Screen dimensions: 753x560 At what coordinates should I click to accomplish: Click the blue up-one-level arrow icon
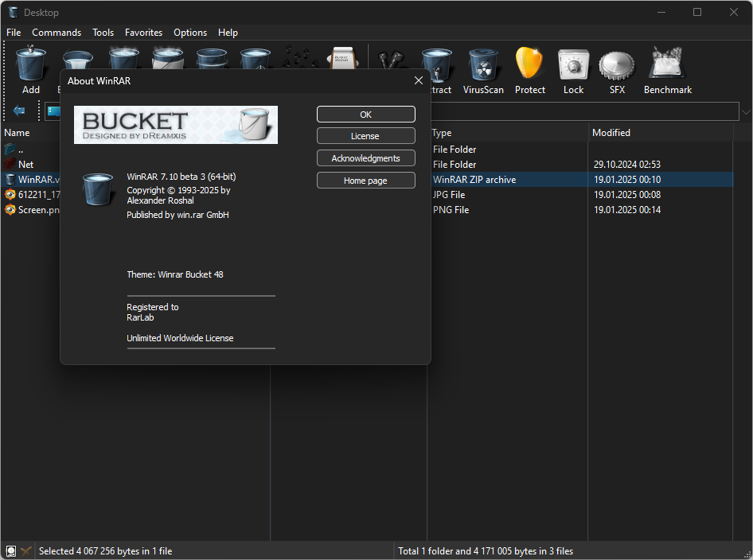(x=19, y=111)
